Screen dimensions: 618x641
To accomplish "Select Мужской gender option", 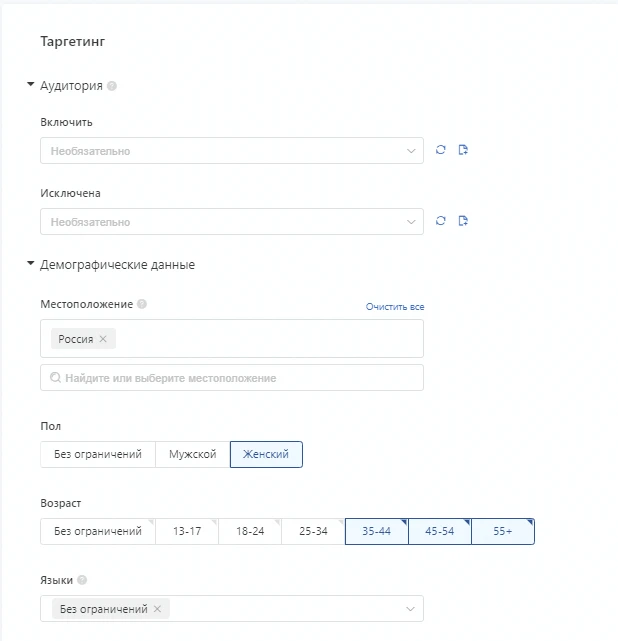I will click(193, 454).
